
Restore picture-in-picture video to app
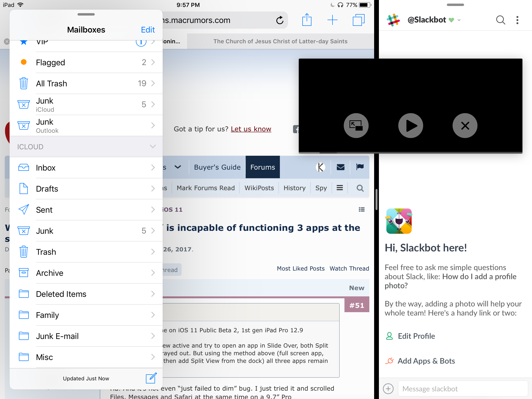pyautogui.click(x=356, y=126)
